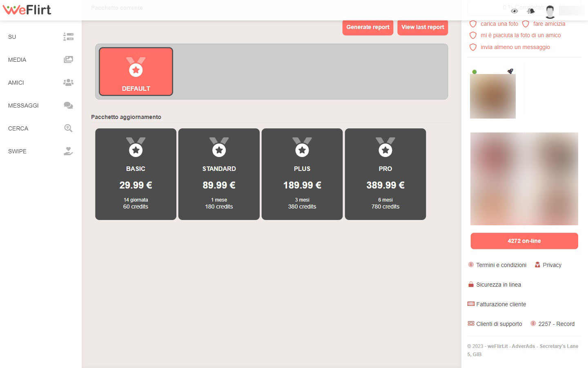Click the 14 giornata 60 credits text
588x368 pixels.
click(x=136, y=203)
